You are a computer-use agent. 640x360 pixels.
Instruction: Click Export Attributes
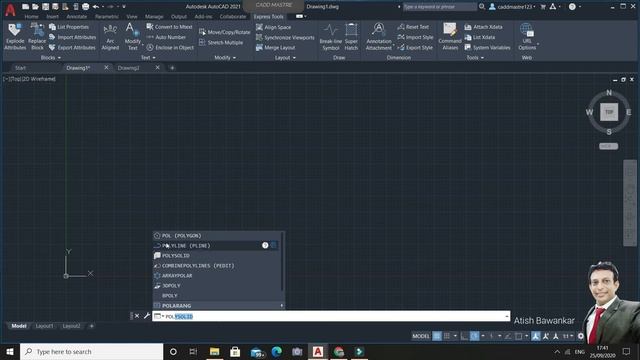coord(72,47)
